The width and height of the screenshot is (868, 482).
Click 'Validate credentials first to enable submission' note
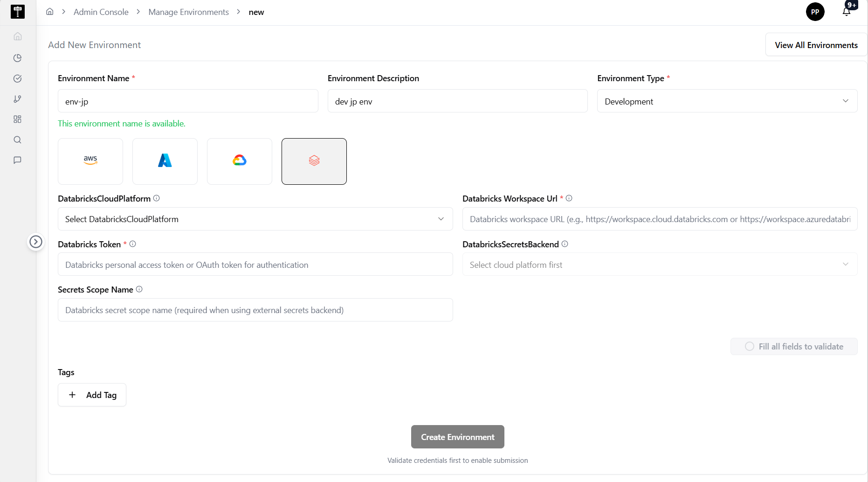pyautogui.click(x=458, y=461)
